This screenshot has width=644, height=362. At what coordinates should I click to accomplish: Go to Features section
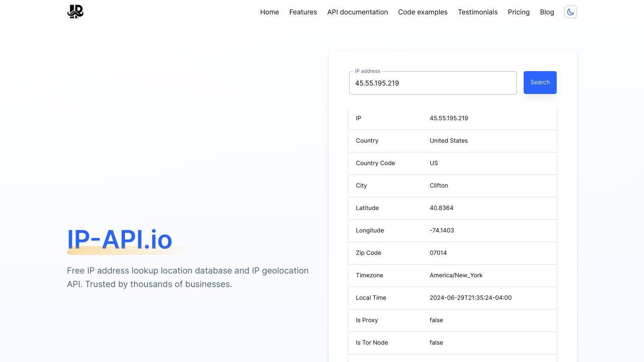(x=303, y=12)
